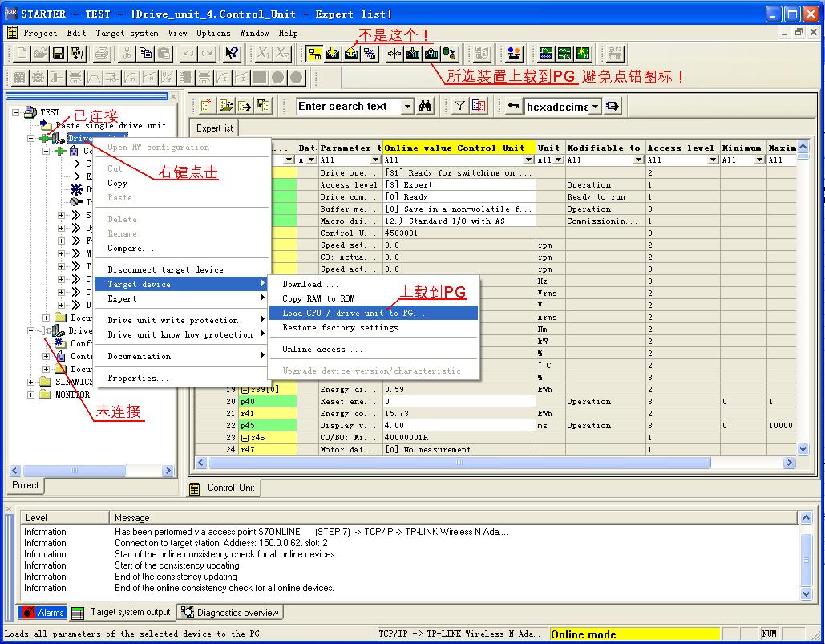Image resolution: width=825 pixels, height=644 pixels.
Task: Click the New project blank page icon
Action: point(22,53)
